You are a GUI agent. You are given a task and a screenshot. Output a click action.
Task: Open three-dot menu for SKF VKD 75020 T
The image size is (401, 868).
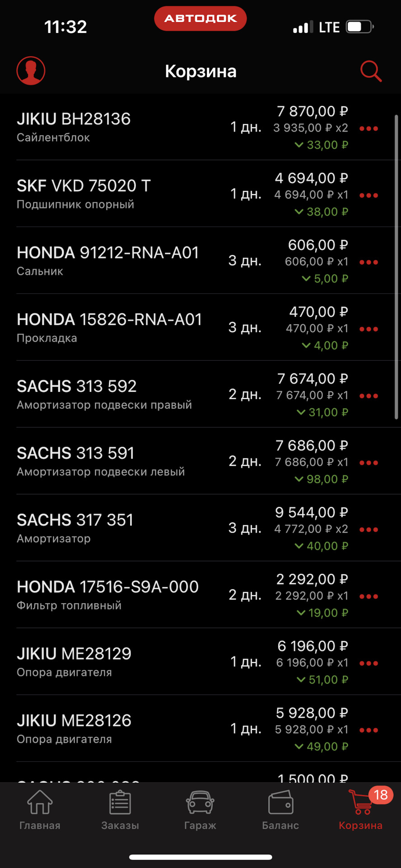[368, 195]
